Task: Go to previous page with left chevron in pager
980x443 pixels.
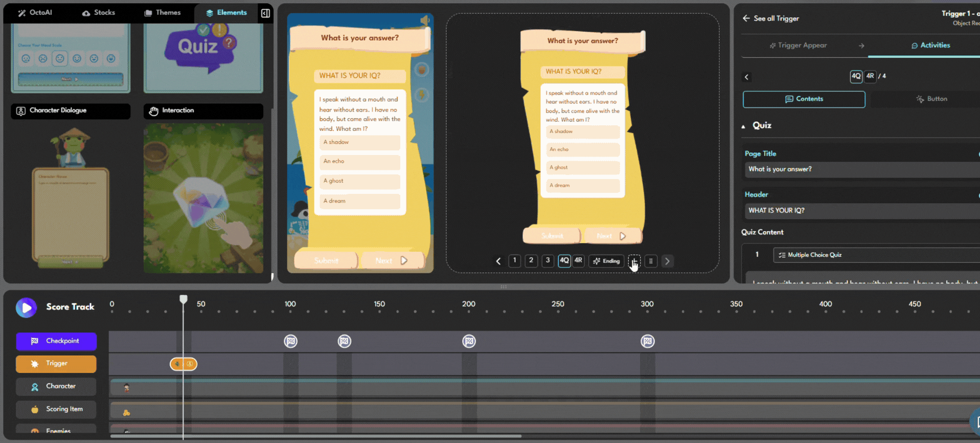Action: (498, 261)
